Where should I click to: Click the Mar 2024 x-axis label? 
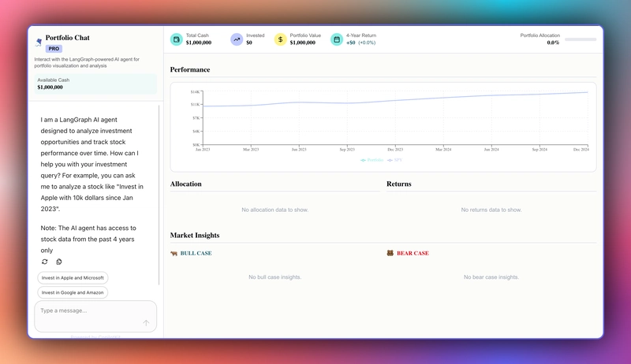tap(443, 150)
